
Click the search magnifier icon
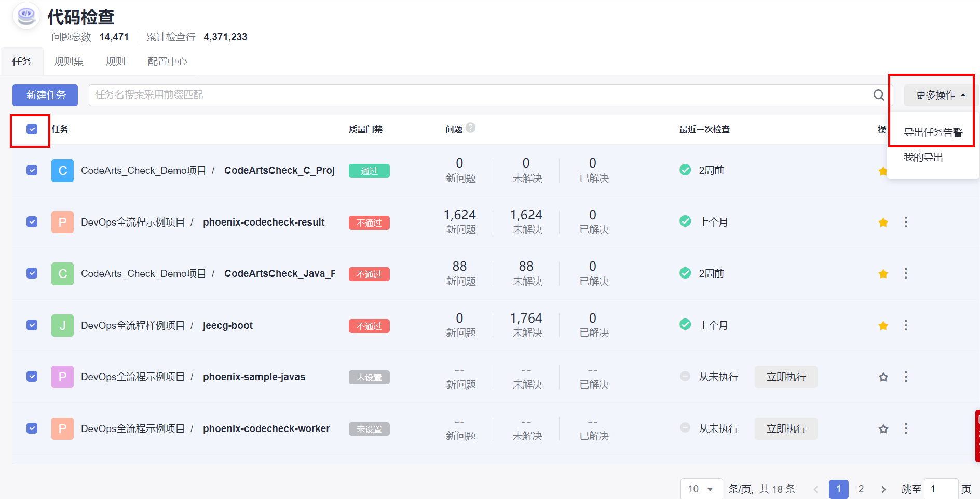pos(879,95)
